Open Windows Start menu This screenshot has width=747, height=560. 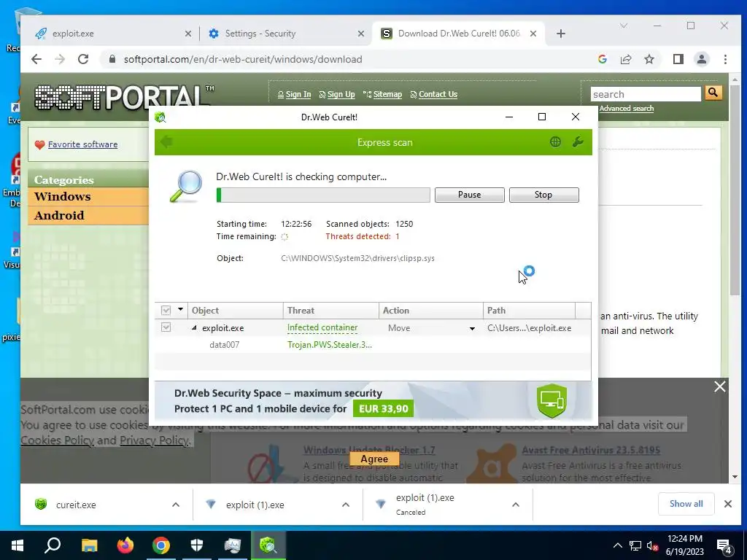[18, 545]
